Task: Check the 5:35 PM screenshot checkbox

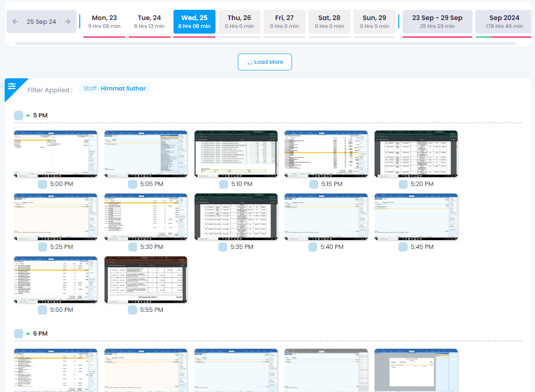Action: (223, 247)
